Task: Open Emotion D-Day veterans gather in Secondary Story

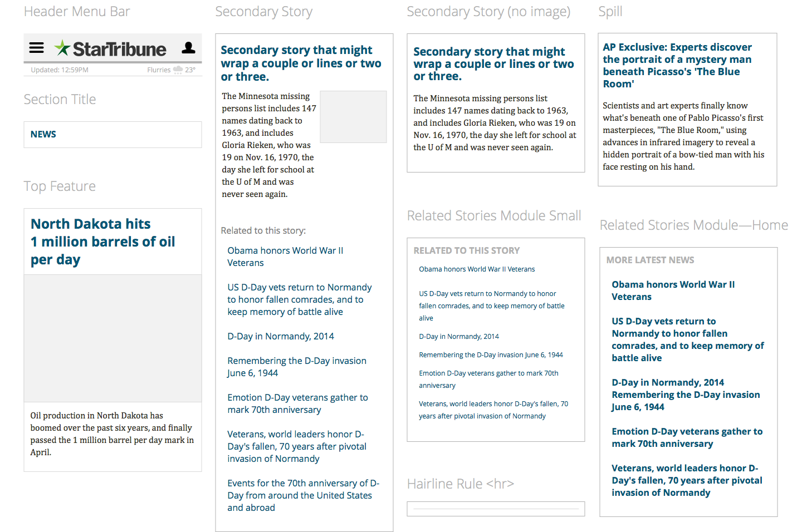Action: coord(297,403)
